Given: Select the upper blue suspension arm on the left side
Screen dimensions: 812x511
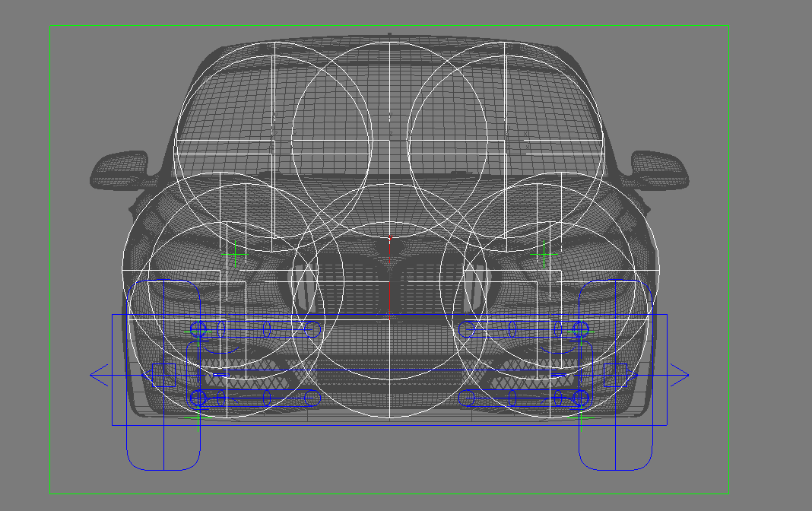Looking at the screenshot, I should 255,329.
